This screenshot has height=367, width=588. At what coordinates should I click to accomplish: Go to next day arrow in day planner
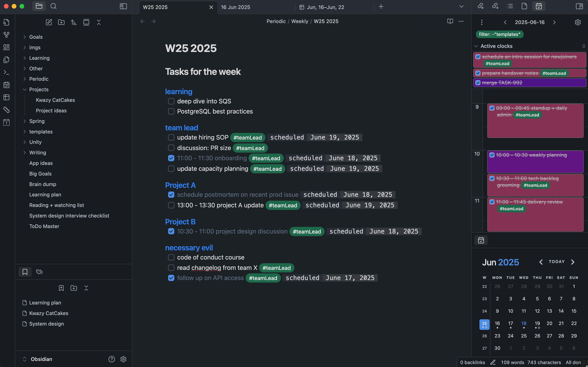(x=554, y=22)
